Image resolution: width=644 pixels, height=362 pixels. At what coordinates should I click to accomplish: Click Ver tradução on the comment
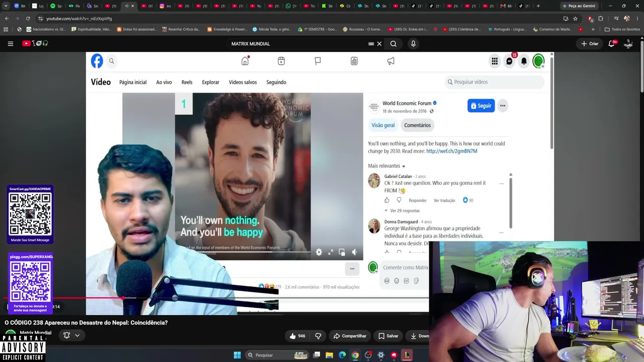[x=444, y=201]
